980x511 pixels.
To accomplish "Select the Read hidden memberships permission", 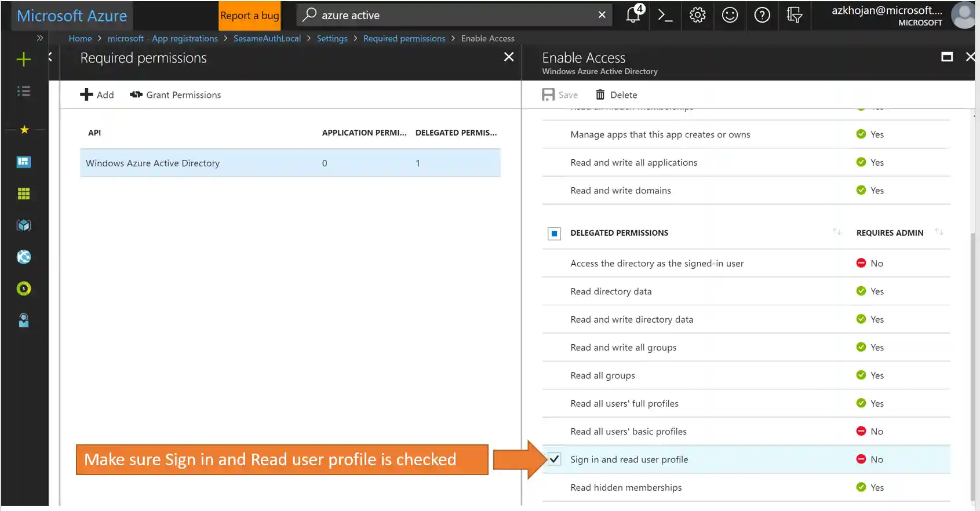I will [x=746, y=488].
